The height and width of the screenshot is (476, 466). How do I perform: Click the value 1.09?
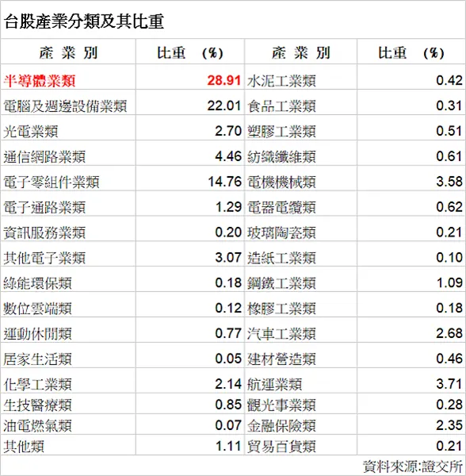pyautogui.click(x=449, y=282)
